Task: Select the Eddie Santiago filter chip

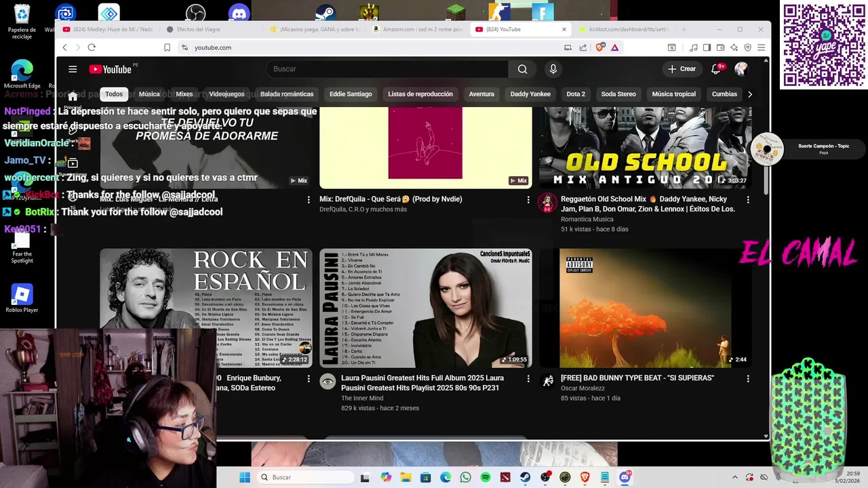Action: pos(351,94)
